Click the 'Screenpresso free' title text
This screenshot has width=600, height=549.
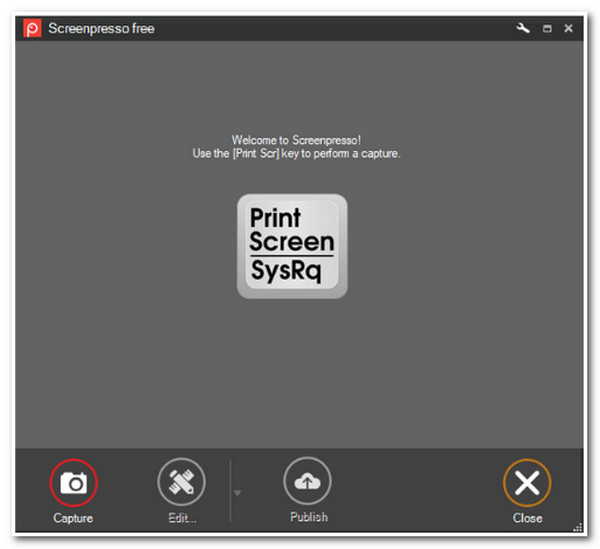click(101, 28)
